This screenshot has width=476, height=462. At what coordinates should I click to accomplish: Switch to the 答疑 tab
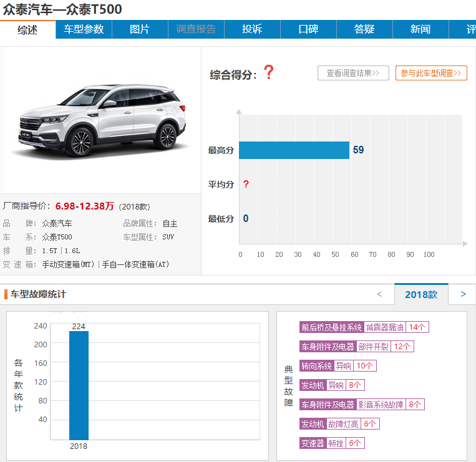point(364,29)
